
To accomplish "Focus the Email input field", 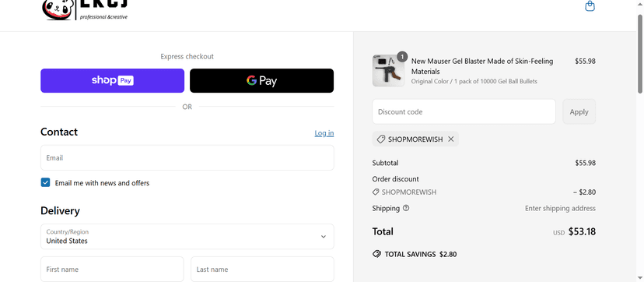I will point(187,158).
